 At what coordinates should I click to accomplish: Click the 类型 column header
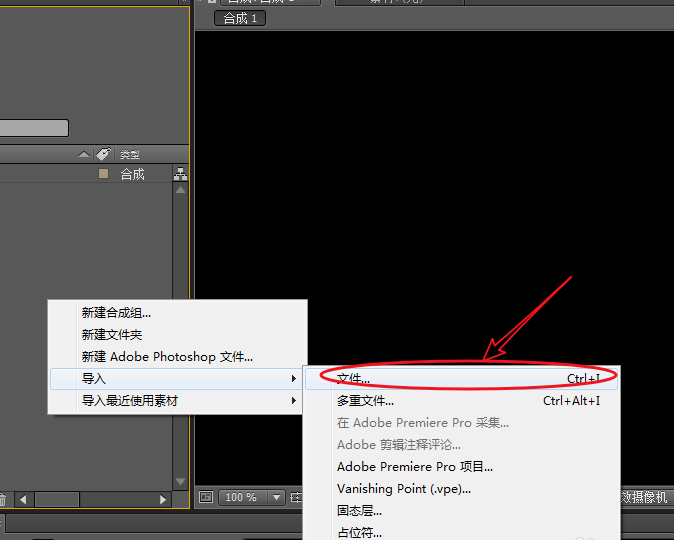click(129, 154)
